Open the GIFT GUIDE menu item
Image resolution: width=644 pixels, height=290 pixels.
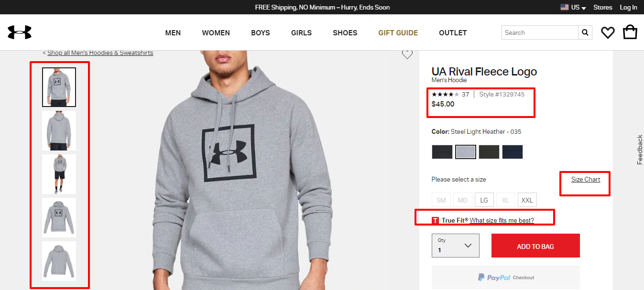tap(398, 33)
